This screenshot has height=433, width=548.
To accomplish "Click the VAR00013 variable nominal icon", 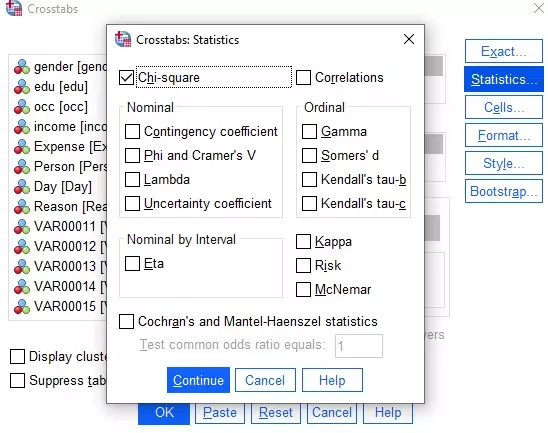I will [x=22, y=266].
